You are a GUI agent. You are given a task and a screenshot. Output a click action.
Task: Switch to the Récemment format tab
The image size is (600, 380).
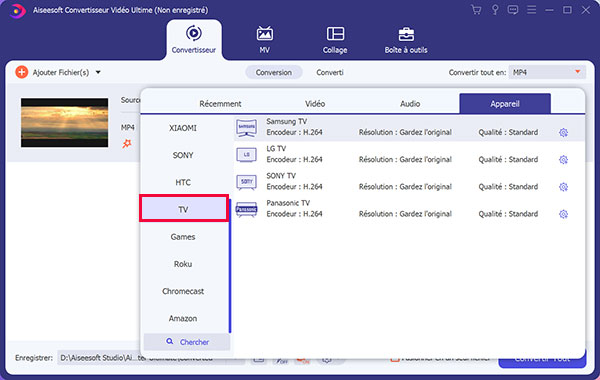[x=220, y=104]
